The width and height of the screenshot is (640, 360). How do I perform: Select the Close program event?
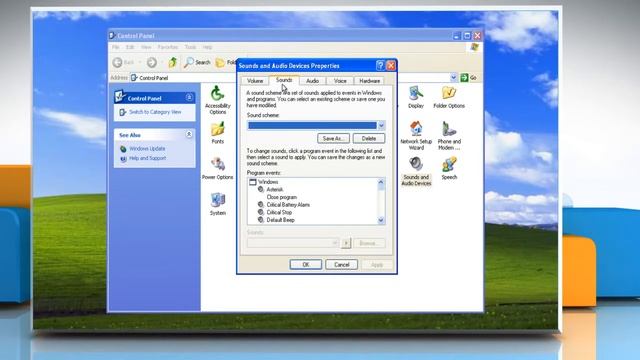click(x=282, y=197)
